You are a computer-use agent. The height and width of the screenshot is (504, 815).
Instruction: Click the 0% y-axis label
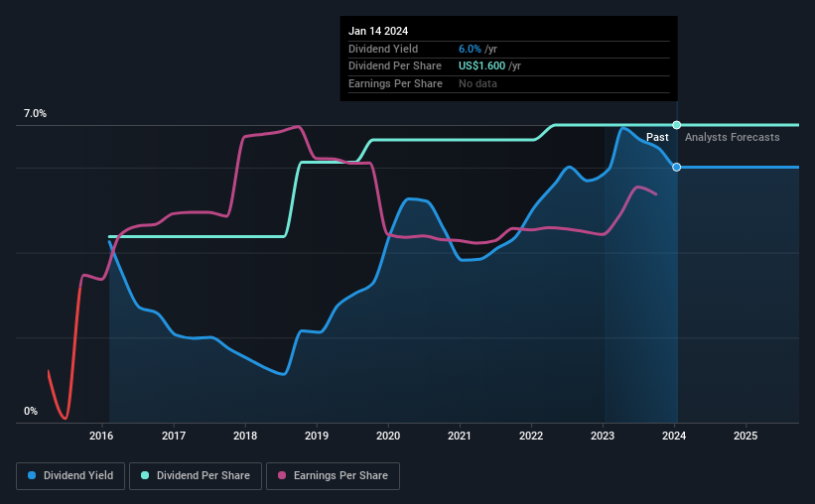tap(31, 411)
